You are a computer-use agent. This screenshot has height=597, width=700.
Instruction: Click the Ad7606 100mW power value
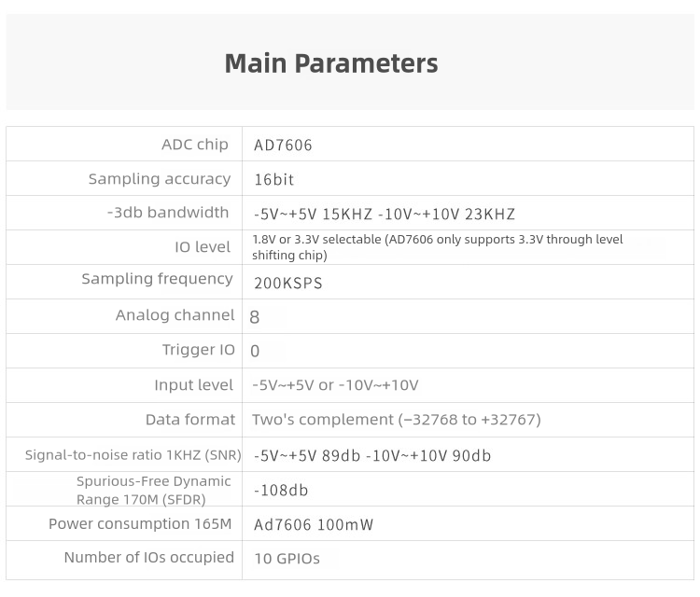tap(314, 525)
